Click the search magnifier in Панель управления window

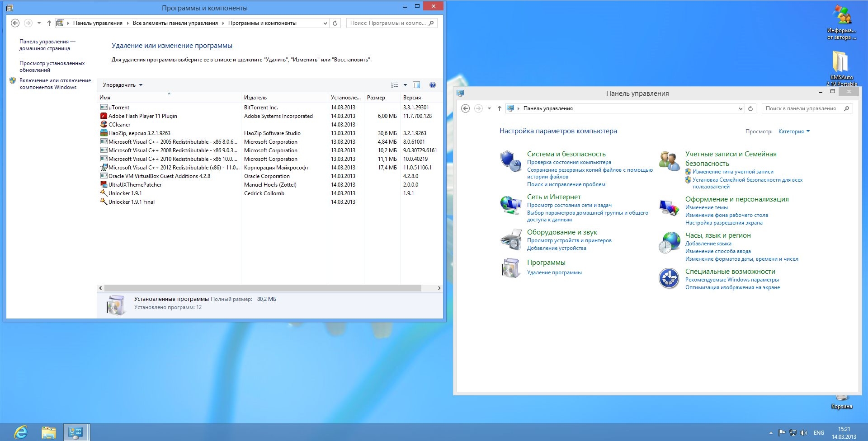(847, 108)
